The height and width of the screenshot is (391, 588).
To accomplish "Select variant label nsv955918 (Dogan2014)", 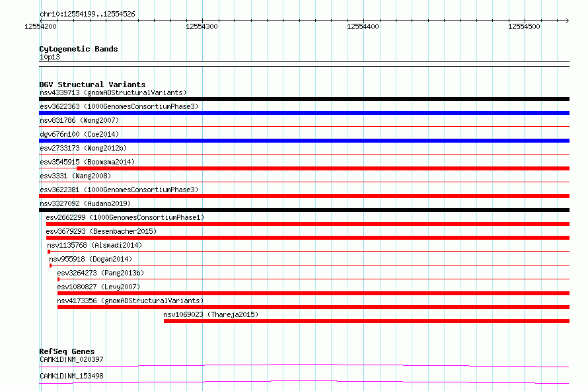I will (x=91, y=259).
